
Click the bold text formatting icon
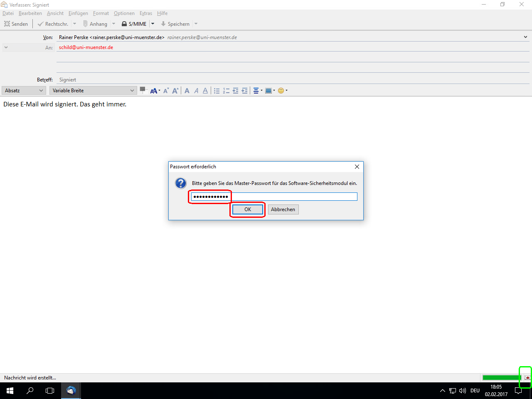[187, 91]
